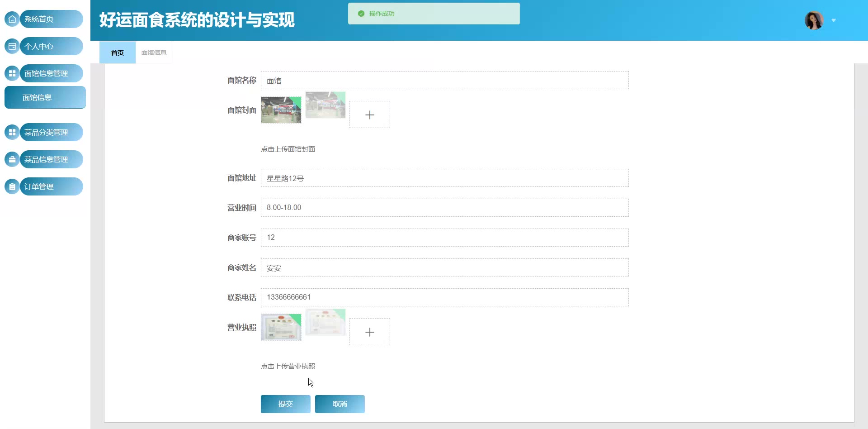Click the faded second 营业执照 thumbnail
This screenshot has width=868, height=429.
325,322
